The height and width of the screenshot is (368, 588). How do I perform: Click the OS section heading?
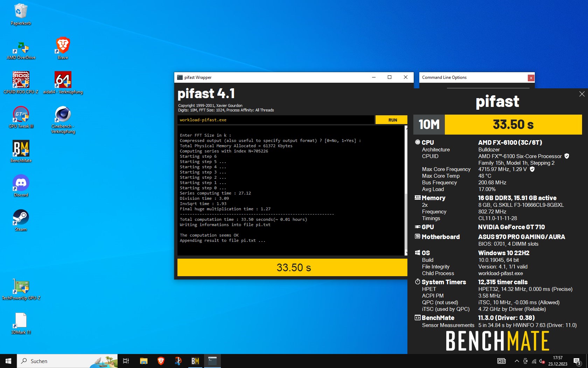tap(426, 253)
